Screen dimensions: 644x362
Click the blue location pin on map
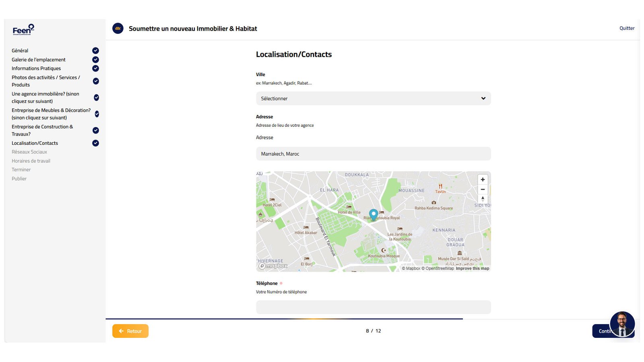tap(374, 214)
